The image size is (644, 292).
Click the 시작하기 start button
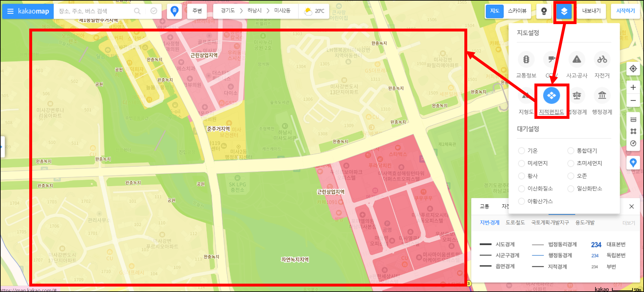point(625,11)
